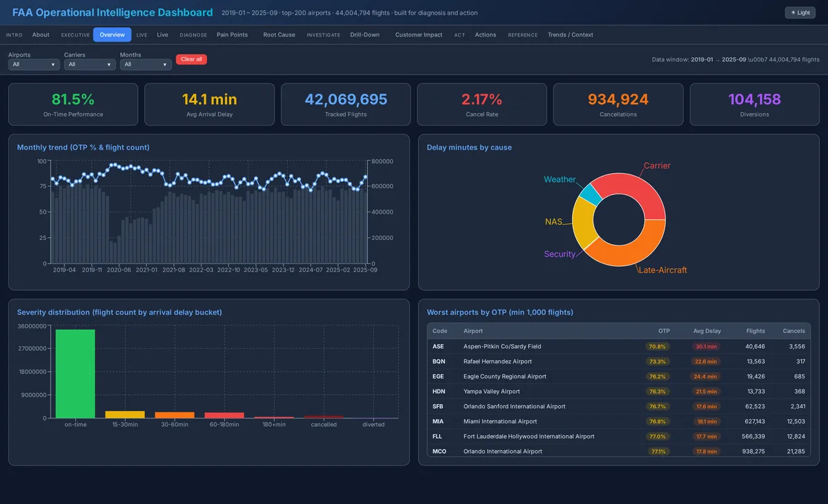
Task: Click Yampa Valley Airport
Action: pyautogui.click(x=492, y=391)
